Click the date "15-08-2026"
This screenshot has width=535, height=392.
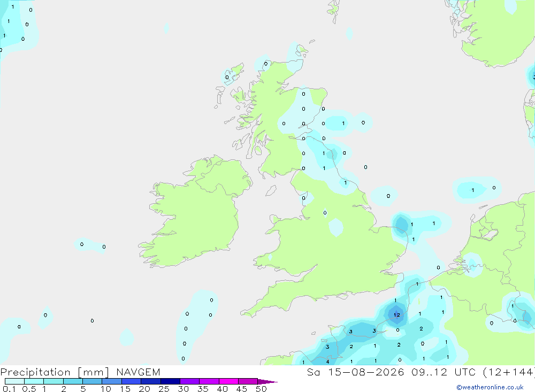coord(366,372)
